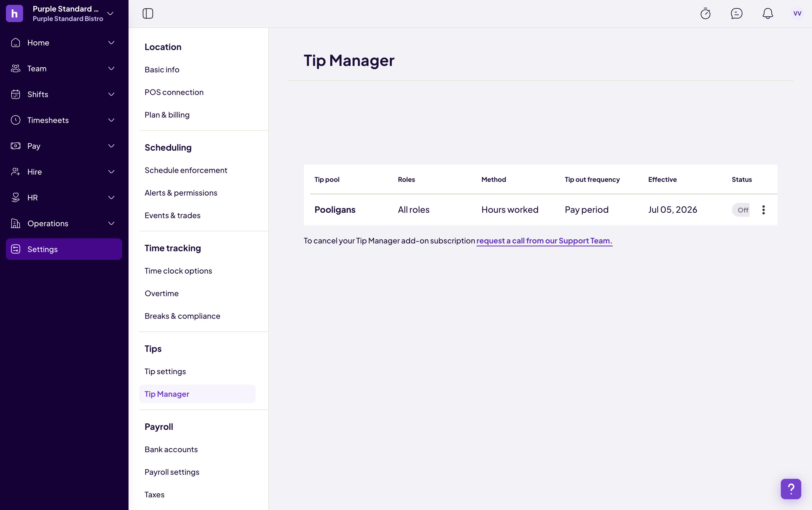Expand the Pay menu chevron
This screenshot has width=812, height=510.
click(111, 146)
